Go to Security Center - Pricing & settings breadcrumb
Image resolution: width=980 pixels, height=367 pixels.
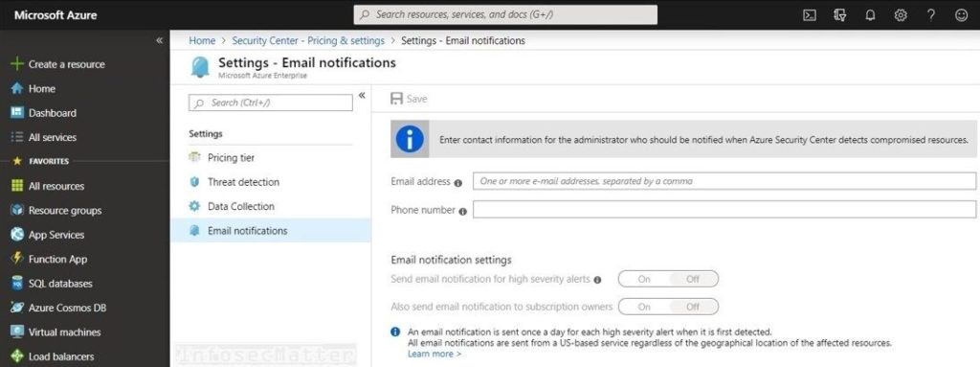(308, 40)
